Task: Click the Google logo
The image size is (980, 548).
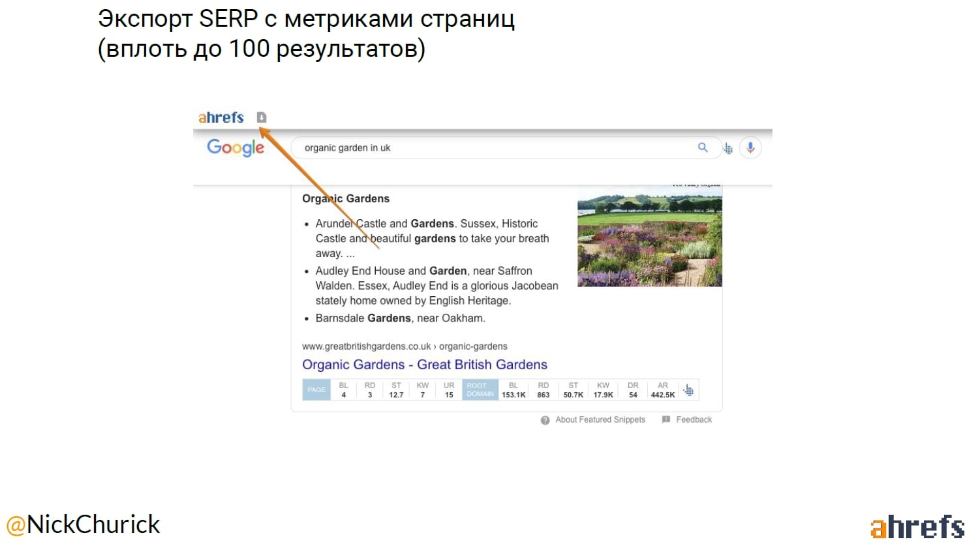Action: click(236, 148)
